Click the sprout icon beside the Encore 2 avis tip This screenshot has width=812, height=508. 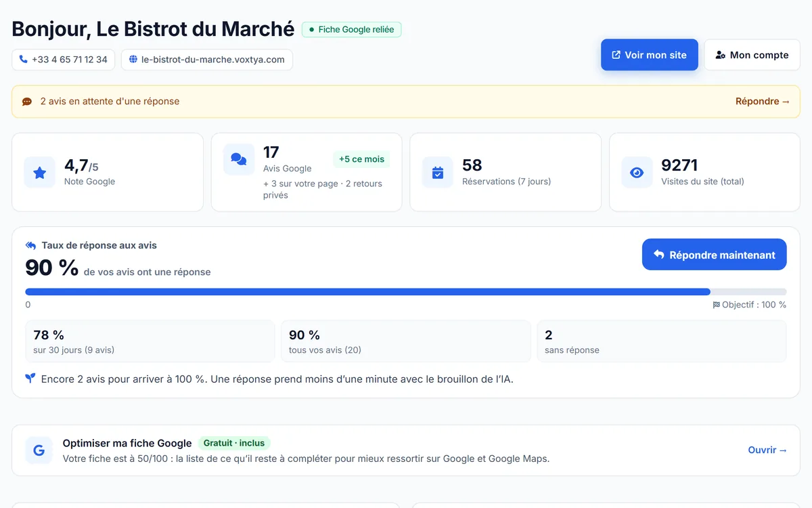click(30, 379)
